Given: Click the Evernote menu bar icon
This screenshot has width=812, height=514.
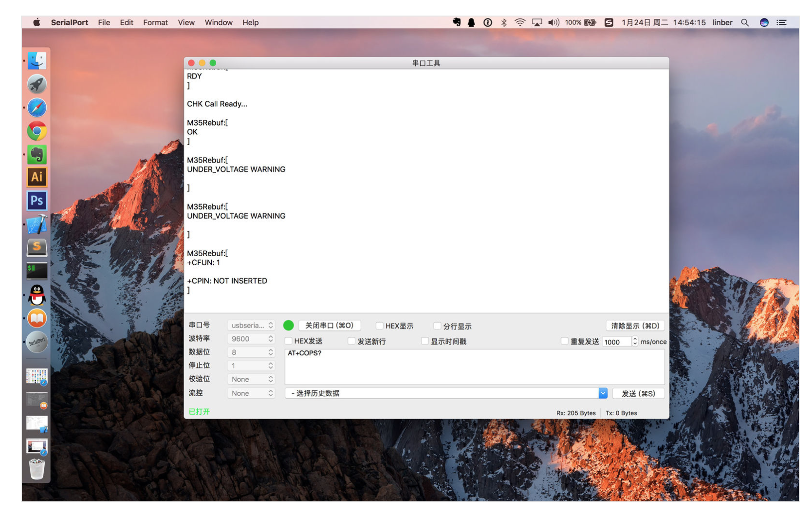Looking at the screenshot, I should pyautogui.click(x=457, y=22).
